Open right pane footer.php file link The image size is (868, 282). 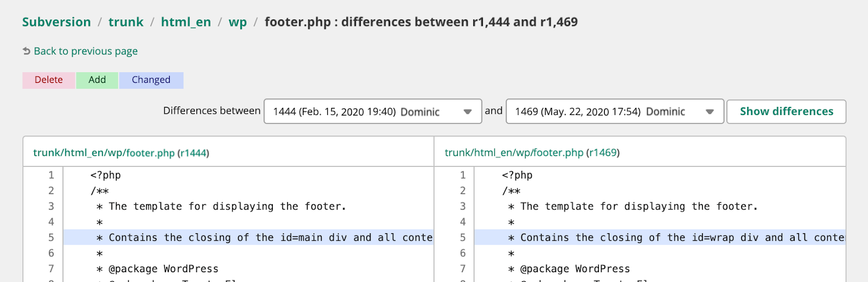tap(514, 153)
